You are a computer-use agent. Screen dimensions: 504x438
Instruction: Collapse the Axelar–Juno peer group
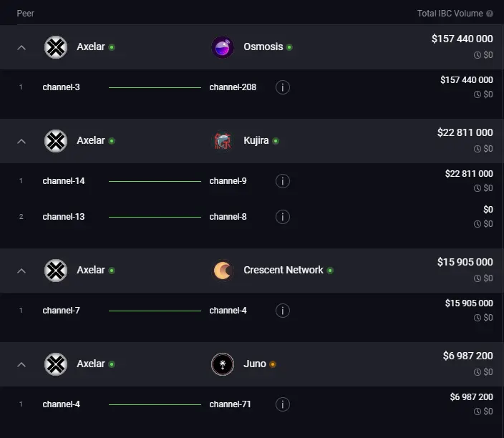point(21,364)
